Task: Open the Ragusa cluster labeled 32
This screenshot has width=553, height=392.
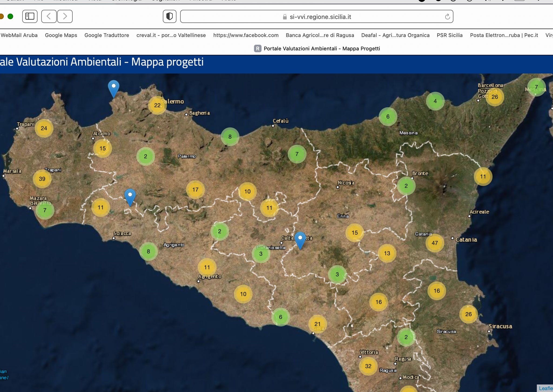Action: point(368,366)
